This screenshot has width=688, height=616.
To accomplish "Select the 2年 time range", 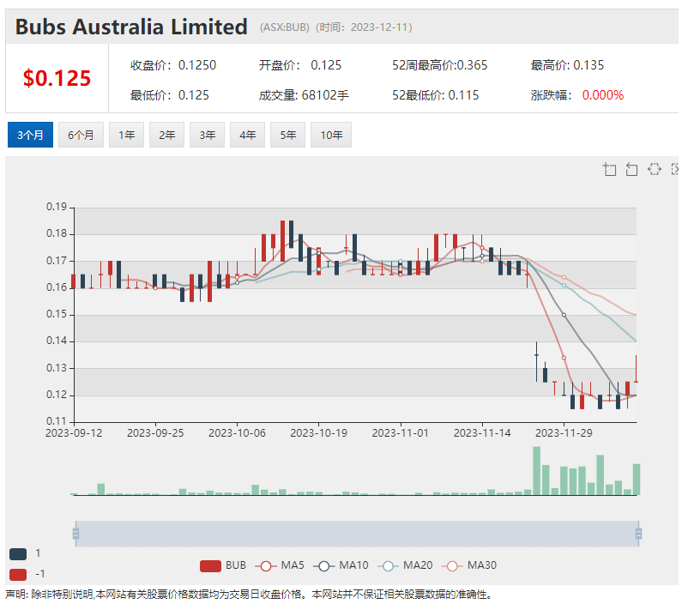I will point(166,135).
